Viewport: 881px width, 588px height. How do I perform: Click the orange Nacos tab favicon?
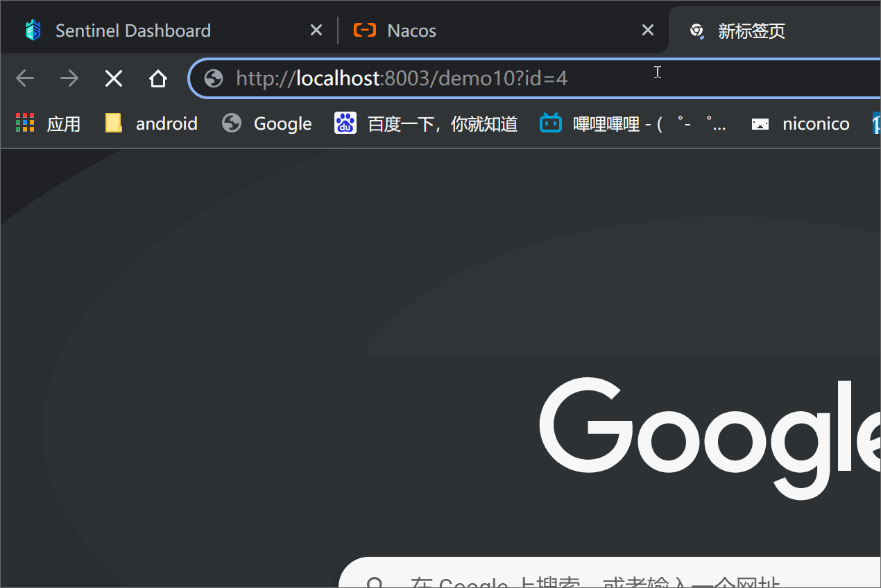click(x=364, y=31)
